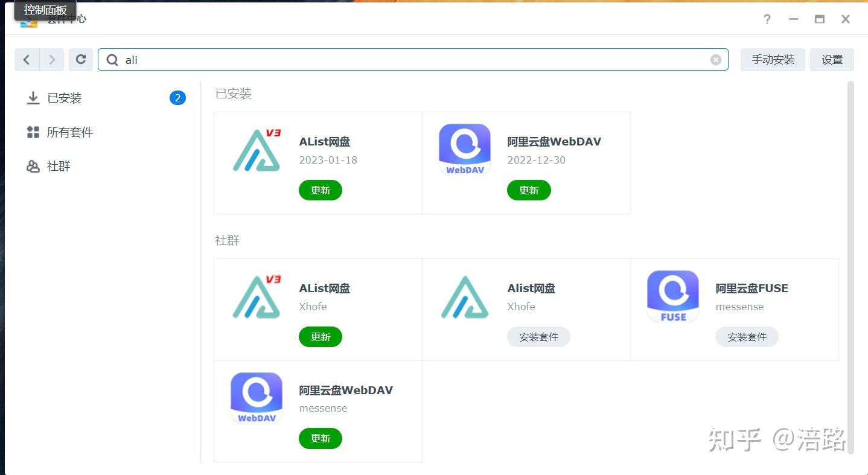Click Xhofe under the Alist网盘 install card
The width and height of the screenshot is (868, 475).
tap(522, 307)
